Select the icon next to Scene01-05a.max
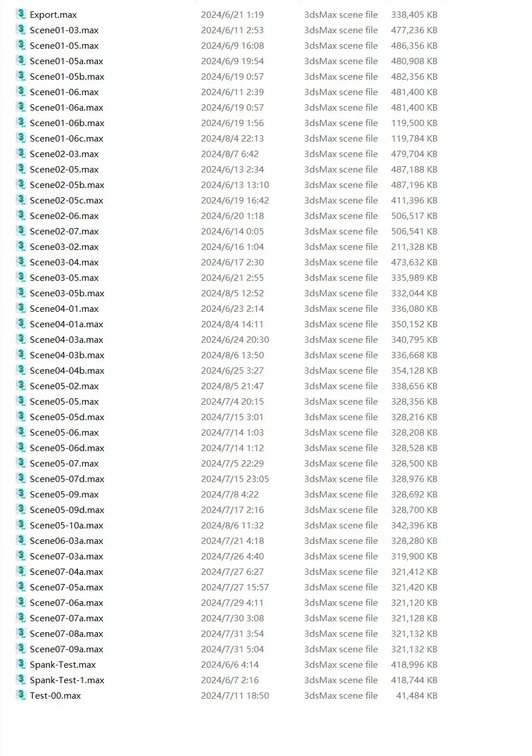532x756 pixels. [21, 61]
